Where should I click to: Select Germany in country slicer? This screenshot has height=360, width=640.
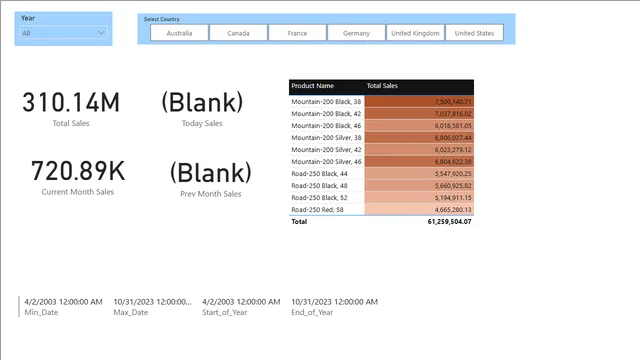pos(356,33)
